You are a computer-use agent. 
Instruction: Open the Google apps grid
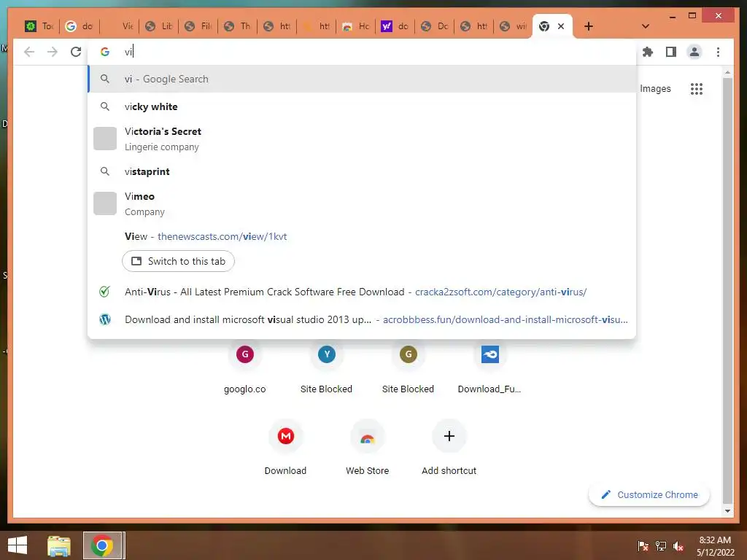pyautogui.click(x=697, y=88)
